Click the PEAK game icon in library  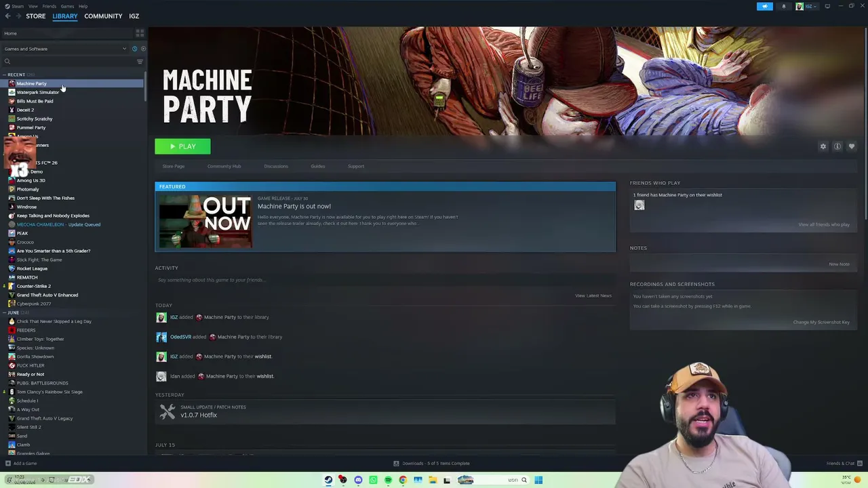pos(12,233)
